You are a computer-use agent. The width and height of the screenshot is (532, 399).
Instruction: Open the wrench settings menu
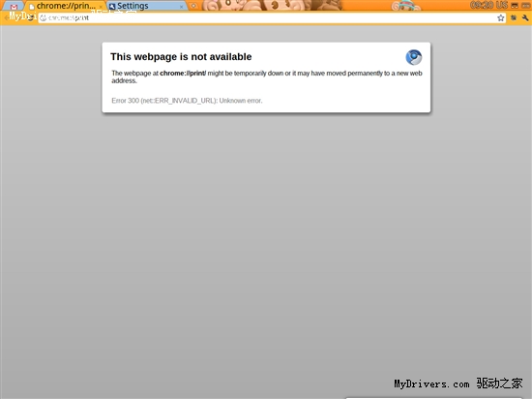tap(525, 17)
